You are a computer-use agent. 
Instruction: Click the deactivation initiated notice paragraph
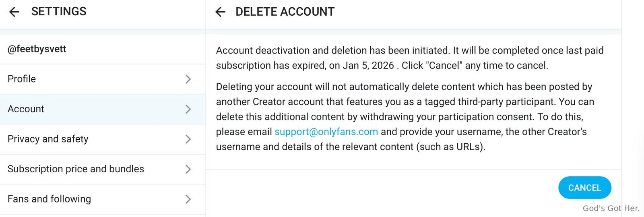pyautogui.click(x=410, y=58)
